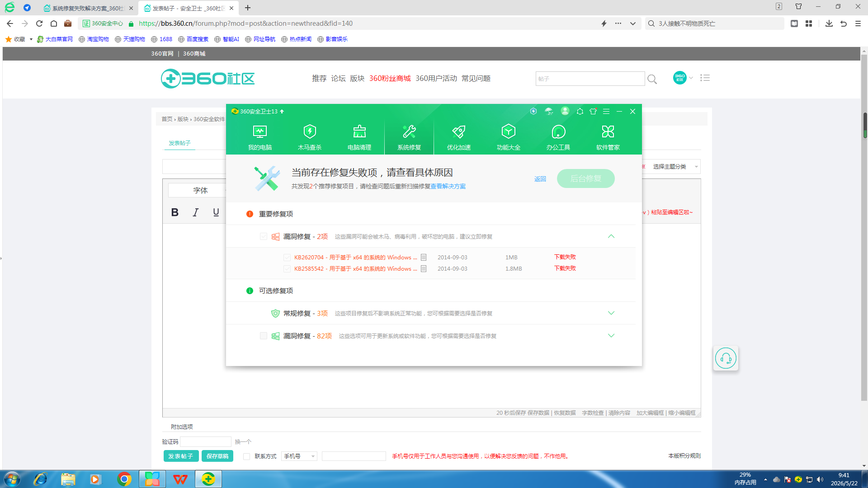Open 电脑清理 module

[359, 137]
